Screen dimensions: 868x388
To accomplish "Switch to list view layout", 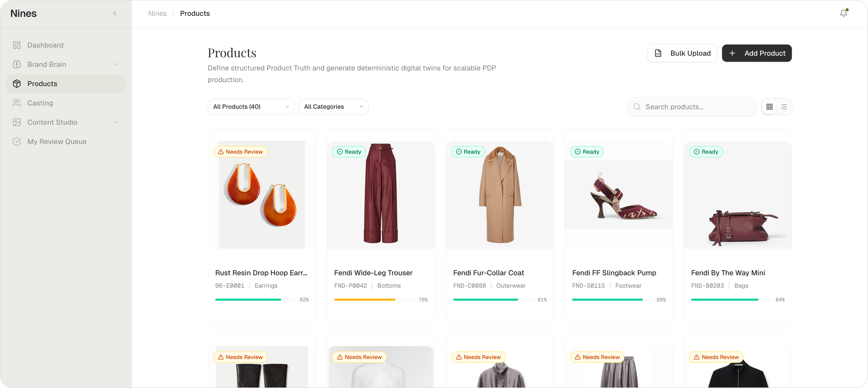I will coord(784,107).
